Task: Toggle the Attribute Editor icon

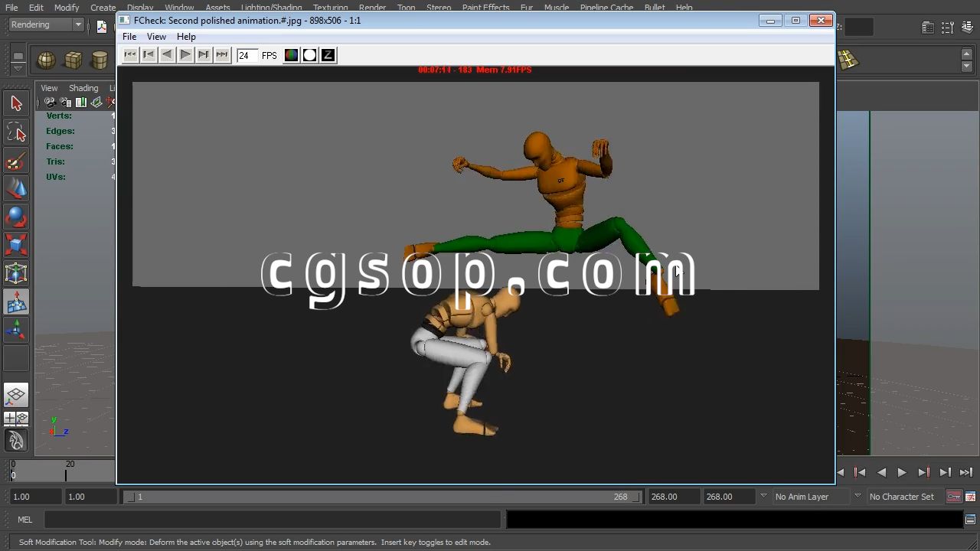Action: [928, 28]
